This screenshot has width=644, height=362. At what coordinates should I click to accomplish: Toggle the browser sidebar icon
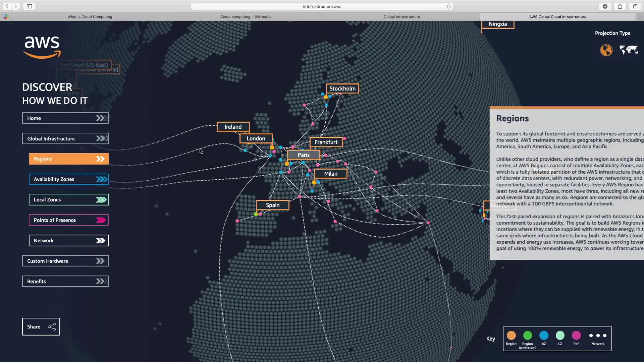[29, 6]
